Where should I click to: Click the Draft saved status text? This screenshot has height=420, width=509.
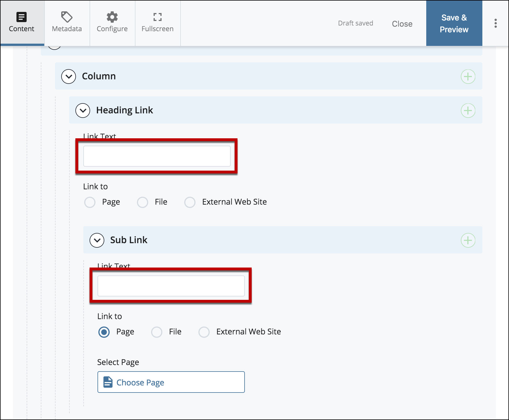(x=355, y=23)
